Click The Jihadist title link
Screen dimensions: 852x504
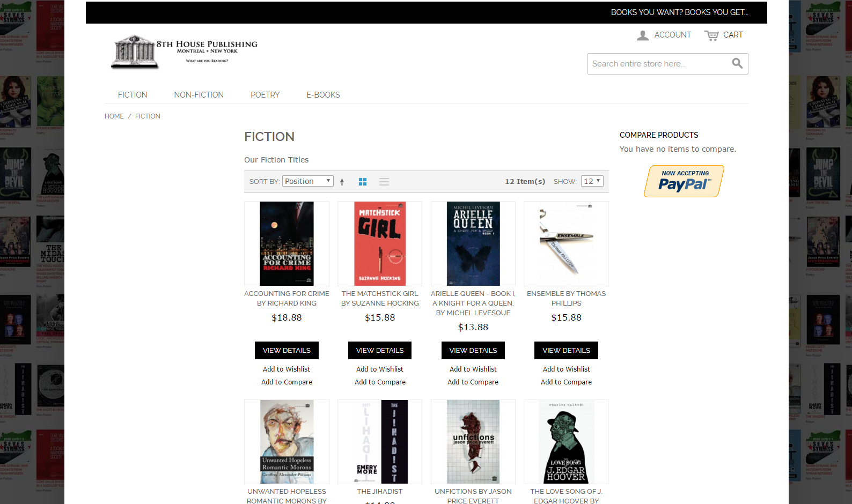point(380,492)
